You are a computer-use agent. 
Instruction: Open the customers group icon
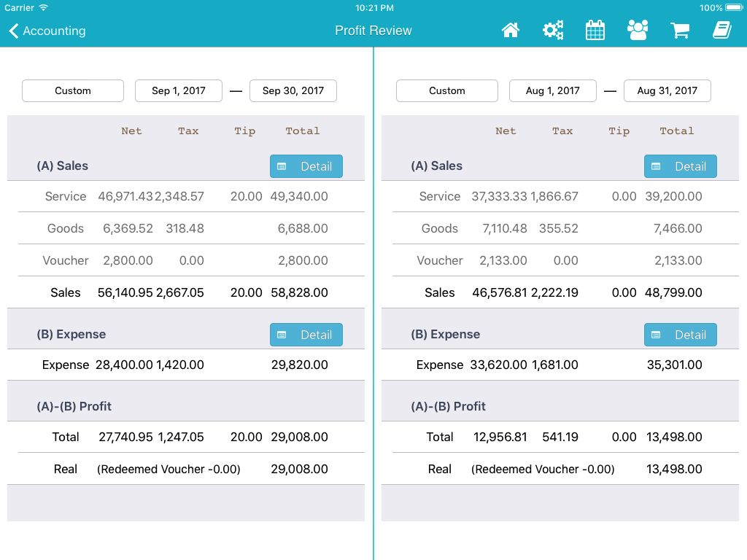(x=638, y=31)
